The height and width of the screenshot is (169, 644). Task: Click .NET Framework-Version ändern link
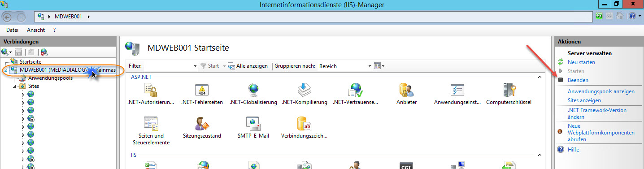tap(597, 113)
